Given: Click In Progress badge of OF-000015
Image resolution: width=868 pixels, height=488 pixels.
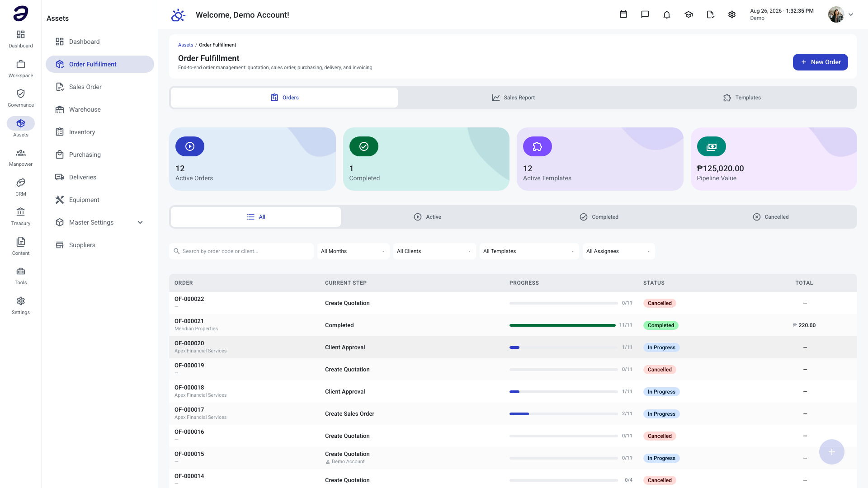Looking at the screenshot, I should 661,458.
